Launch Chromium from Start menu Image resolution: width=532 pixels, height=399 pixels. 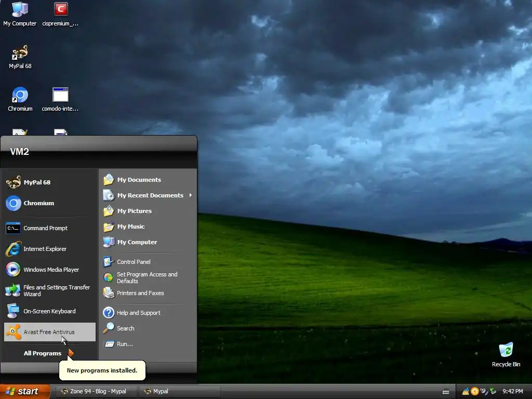49,203
